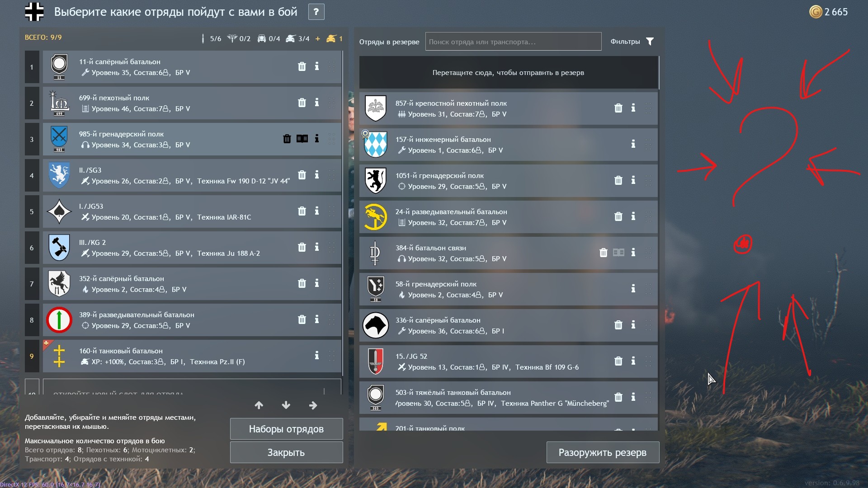Move selected squad up with the arrow
This screenshot has height=488, width=868.
(259, 405)
